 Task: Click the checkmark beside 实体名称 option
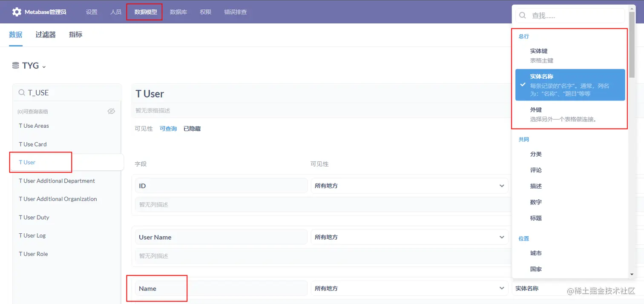click(x=523, y=84)
